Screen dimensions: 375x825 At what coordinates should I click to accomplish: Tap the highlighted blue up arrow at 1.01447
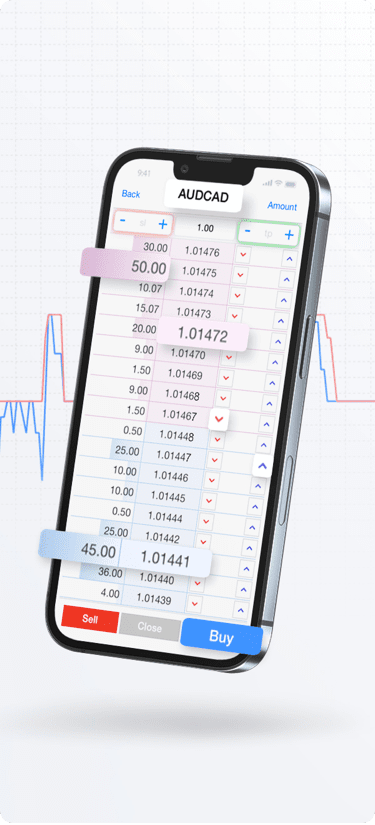(262, 466)
